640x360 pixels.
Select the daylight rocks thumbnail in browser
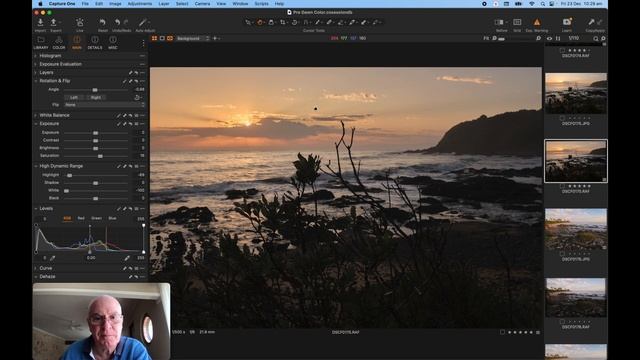[576, 229]
